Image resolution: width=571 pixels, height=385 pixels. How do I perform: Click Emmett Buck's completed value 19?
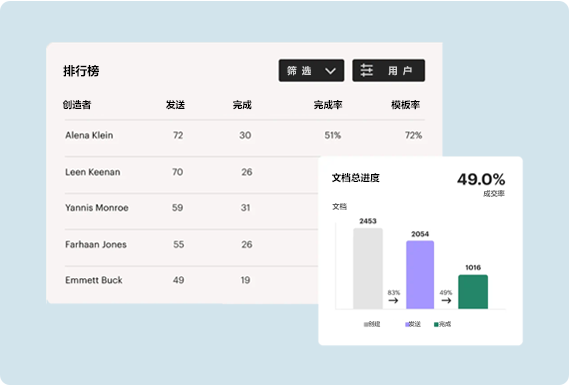(245, 280)
